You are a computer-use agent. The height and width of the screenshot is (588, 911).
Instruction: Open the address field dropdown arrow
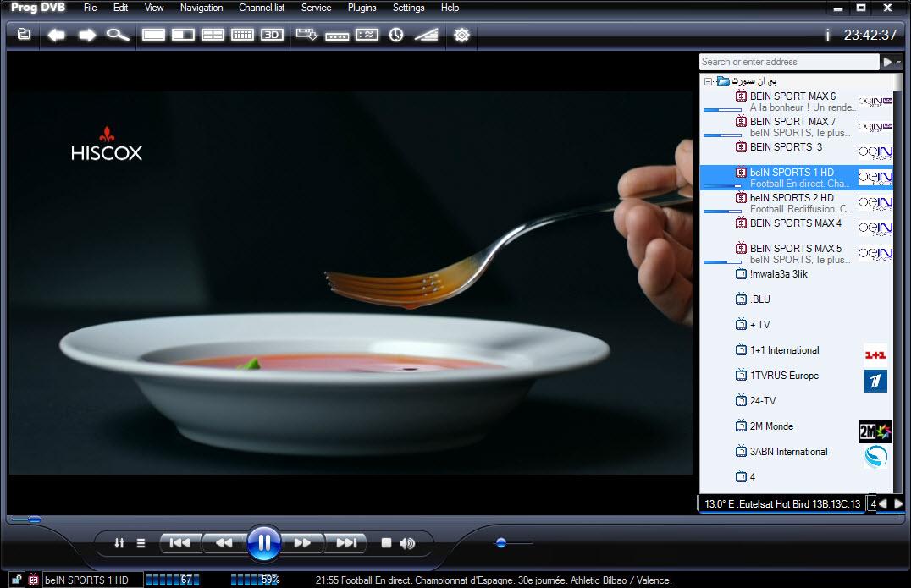899,62
